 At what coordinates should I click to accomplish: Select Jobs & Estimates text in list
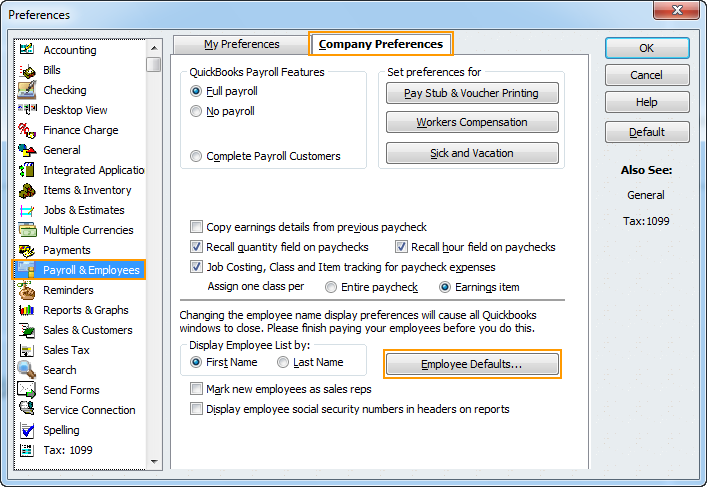84,210
